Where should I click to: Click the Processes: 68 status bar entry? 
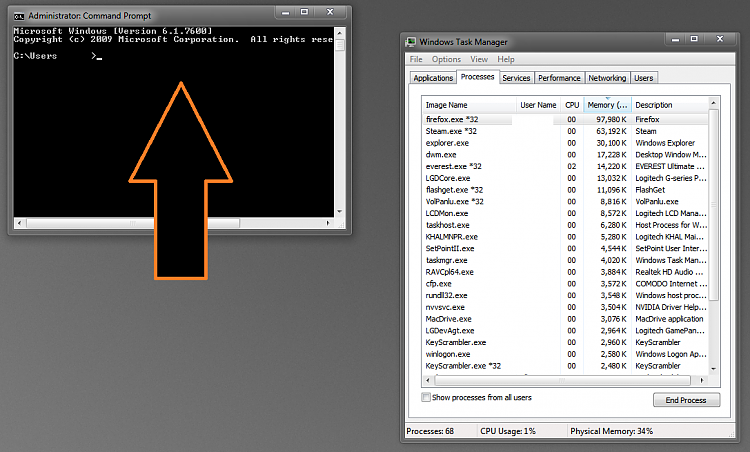(x=430, y=431)
